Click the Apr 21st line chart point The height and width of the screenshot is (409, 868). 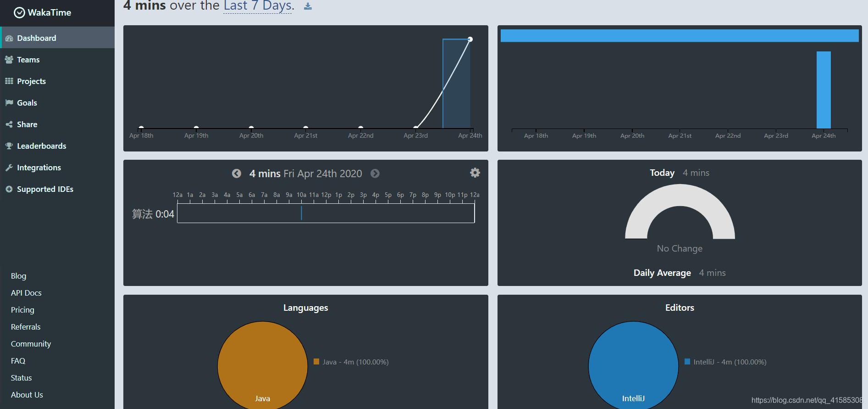coord(305,128)
